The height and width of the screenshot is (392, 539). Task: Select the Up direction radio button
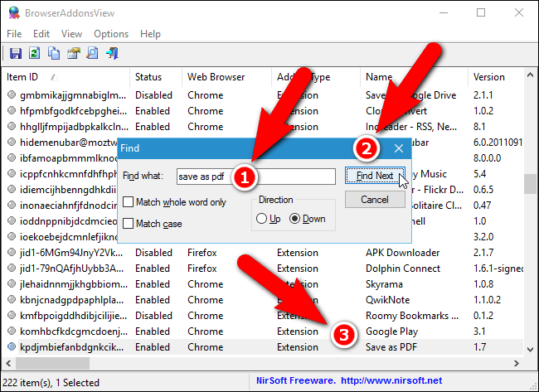click(x=261, y=219)
